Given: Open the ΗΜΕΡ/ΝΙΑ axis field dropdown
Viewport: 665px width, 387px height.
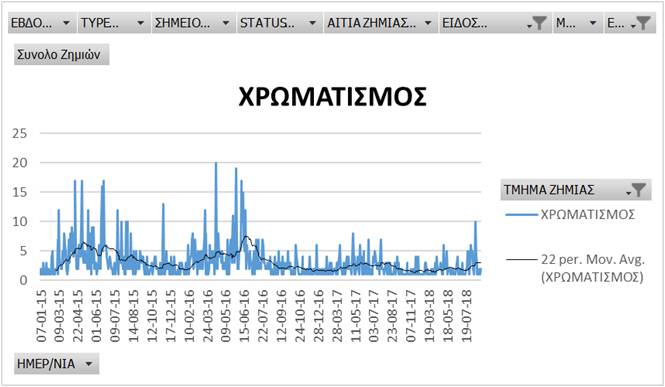Looking at the screenshot, I should pos(89,364).
